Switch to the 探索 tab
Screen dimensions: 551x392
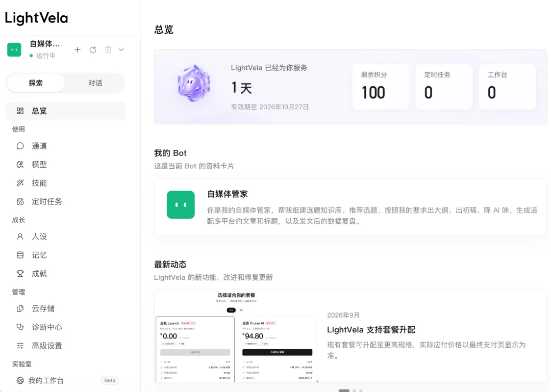click(36, 83)
